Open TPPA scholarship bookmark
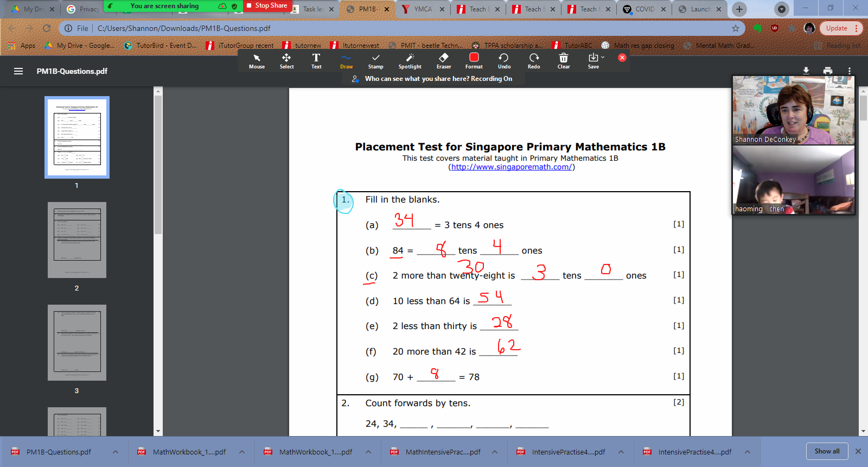This screenshot has width=868, height=467. tap(507, 46)
